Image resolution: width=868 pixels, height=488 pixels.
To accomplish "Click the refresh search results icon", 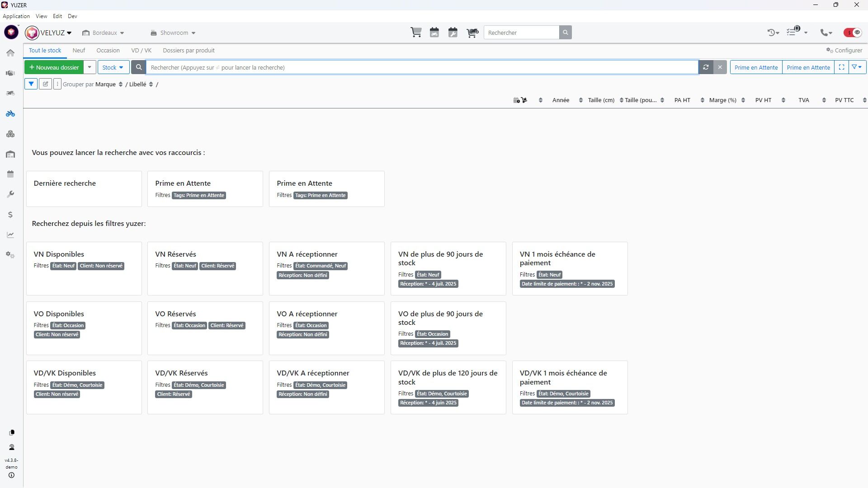I will [x=705, y=67].
